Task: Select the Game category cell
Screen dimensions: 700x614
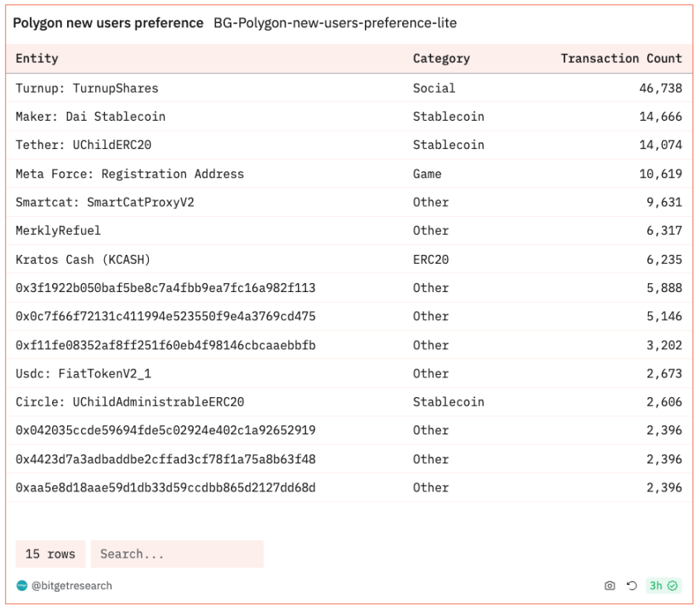Action: point(427,174)
